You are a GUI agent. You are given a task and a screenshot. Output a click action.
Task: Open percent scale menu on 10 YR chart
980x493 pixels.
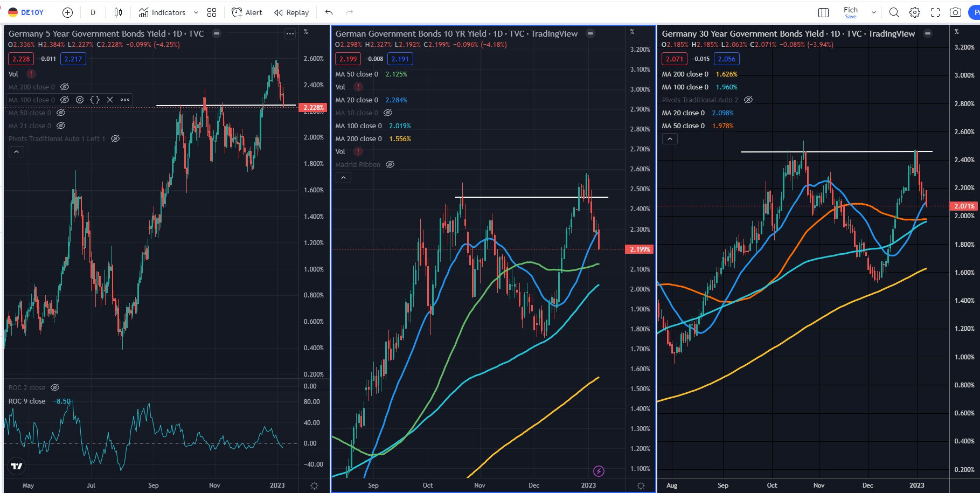pos(633,32)
